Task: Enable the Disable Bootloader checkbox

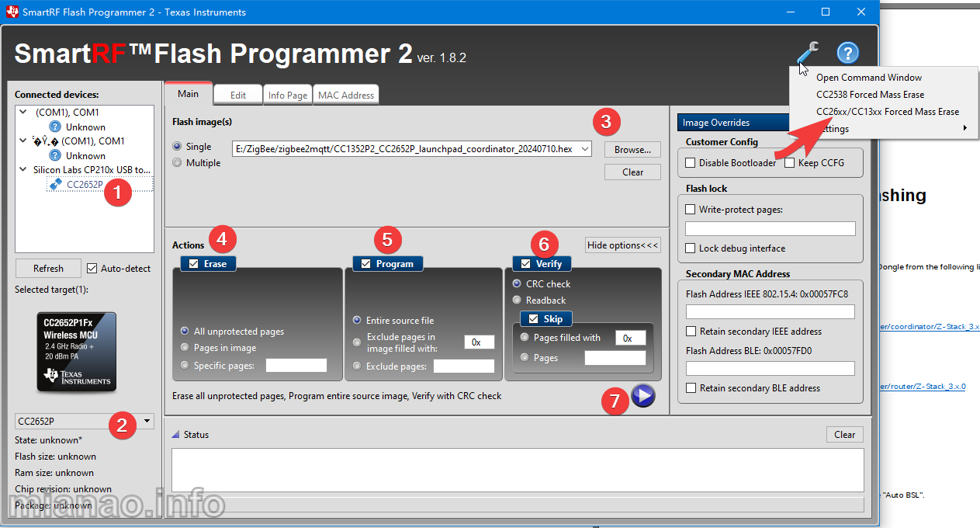Action: tap(691, 163)
